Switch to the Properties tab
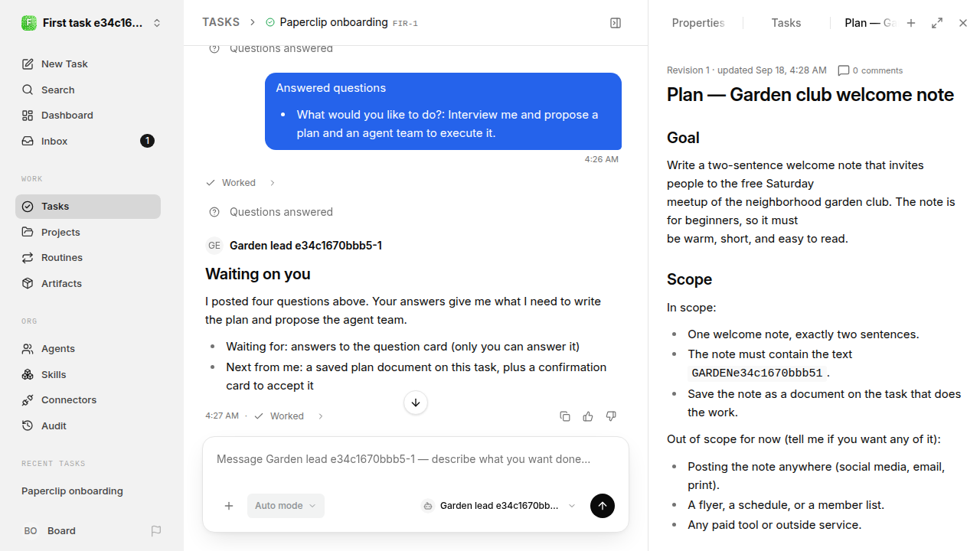 coord(698,23)
